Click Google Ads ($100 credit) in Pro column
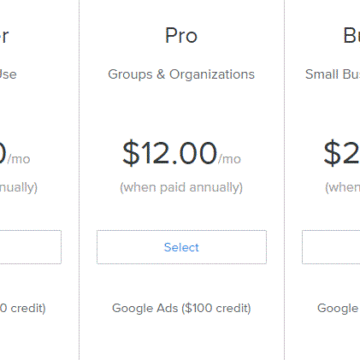The width and height of the screenshot is (360, 360). click(181, 308)
